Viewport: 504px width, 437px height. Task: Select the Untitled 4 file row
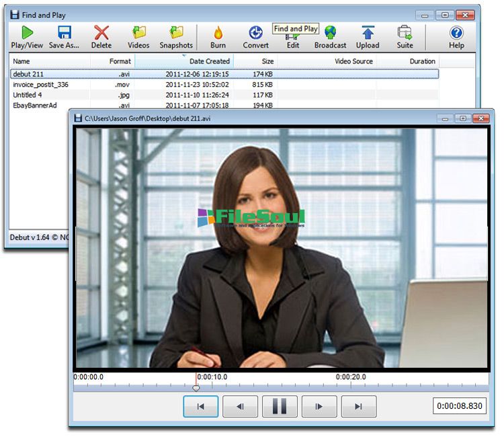pyautogui.click(x=28, y=95)
